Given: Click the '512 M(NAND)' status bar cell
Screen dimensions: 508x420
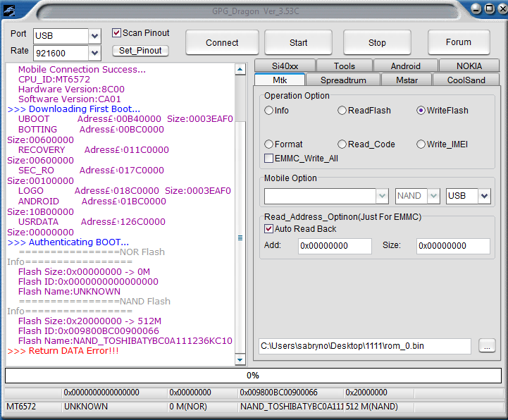Looking at the screenshot, I should coord(379,407).
